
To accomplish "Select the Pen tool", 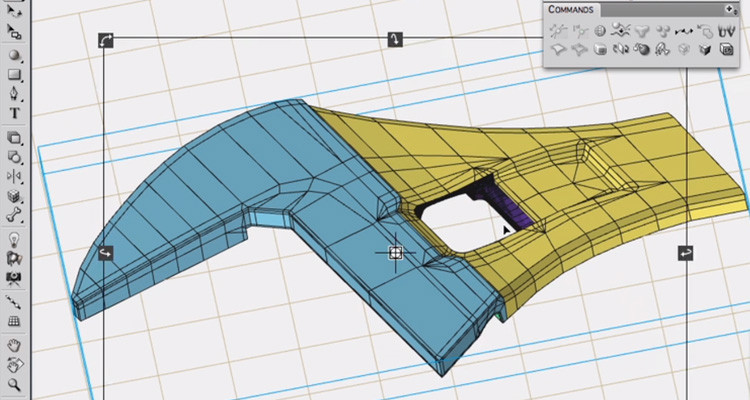I will click(14, 94).
